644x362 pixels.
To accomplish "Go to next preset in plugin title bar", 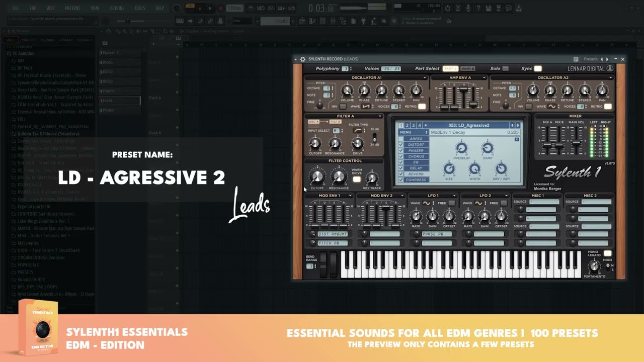I will (x=607, y=59).
